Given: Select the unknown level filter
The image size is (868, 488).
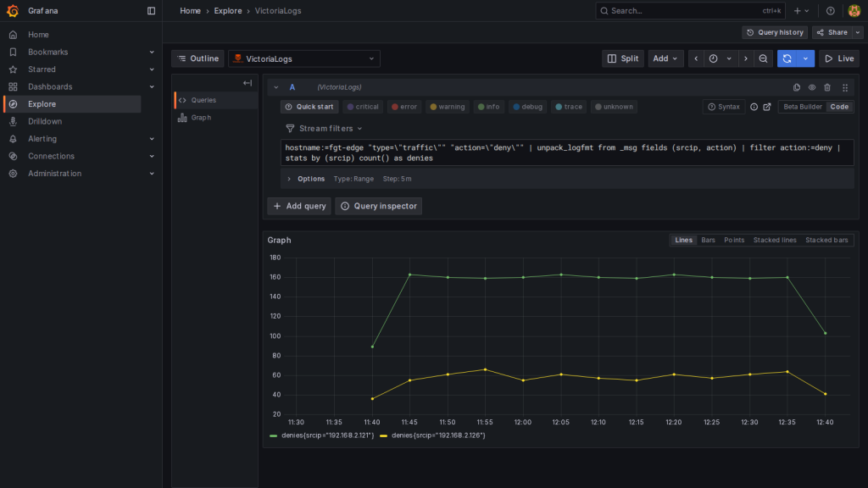Looking at the screenshot, I should tap(614, 107).
